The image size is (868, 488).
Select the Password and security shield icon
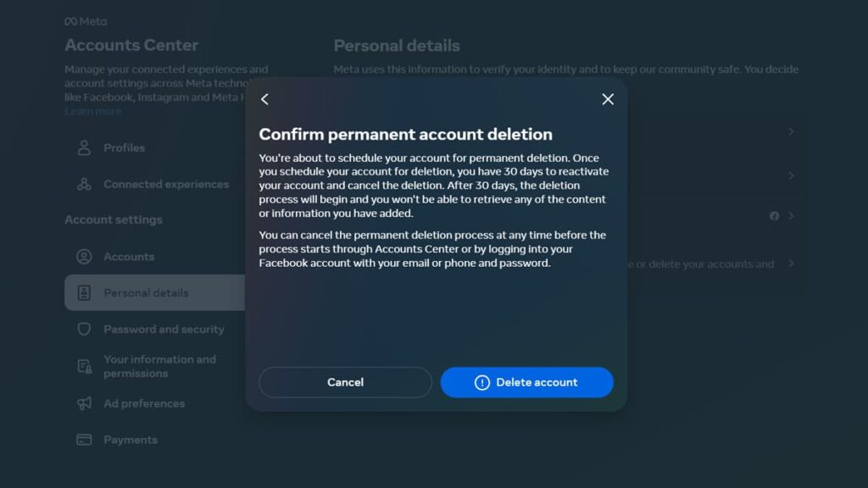click(x=83, y=329)
